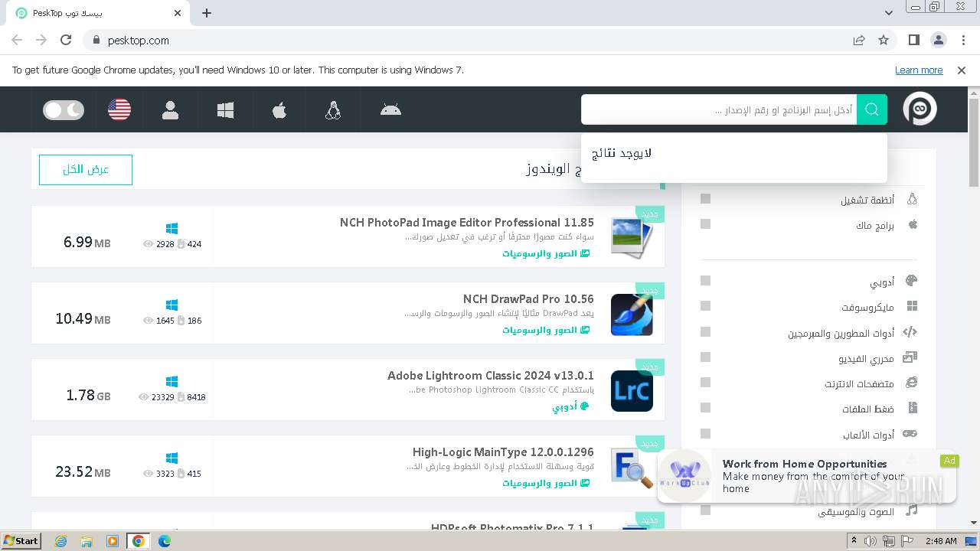980x551 pixels.
Task: Open أدوات المطورين والمبرمجين sidebar category
Action: pyautogui.click(x=841, y=334)
